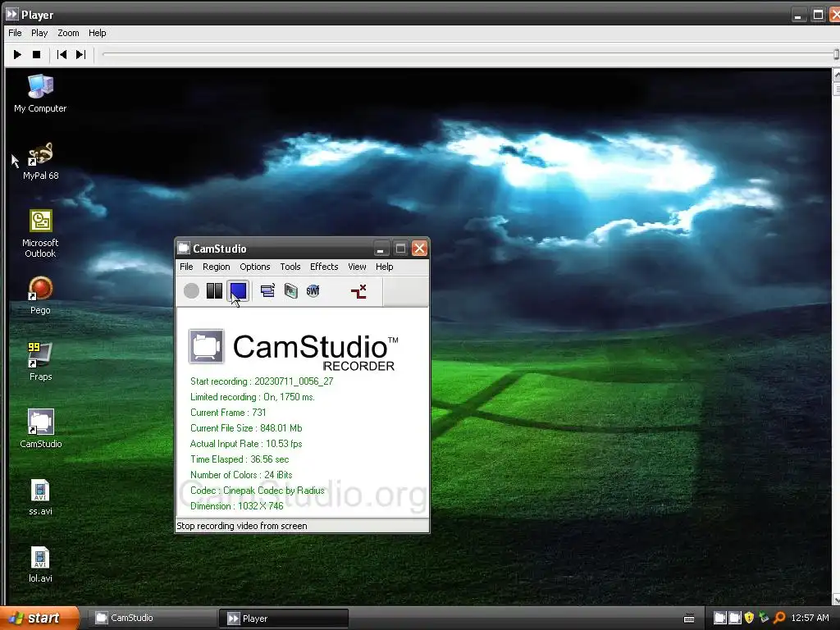Select the MyPal 68 shortcut
Image resolution: width=840 pixels, height=630 pixels.
tap(41, 161)
